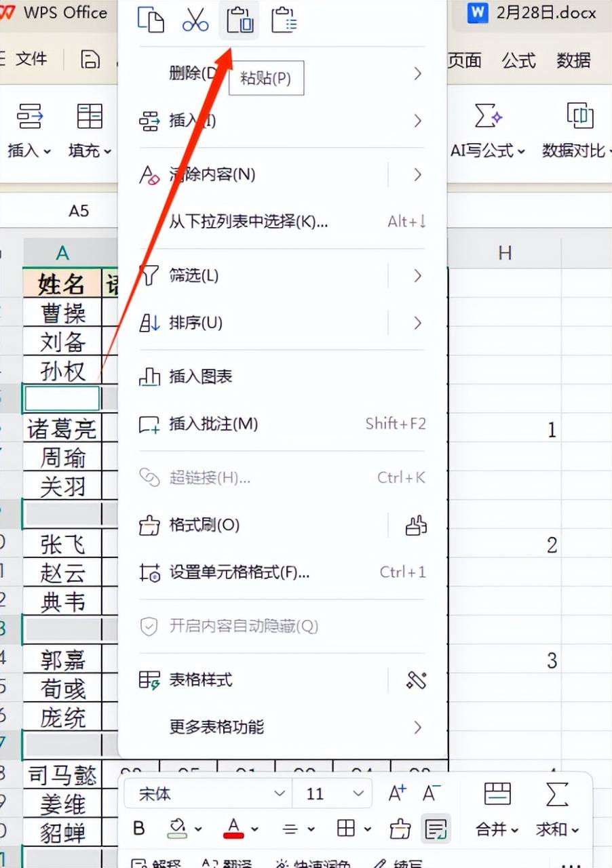Image resolution: width=612 pixels, height=868 pixels.
Task: Click the cell containing 曹操
Action: click(x=62, y=313)
